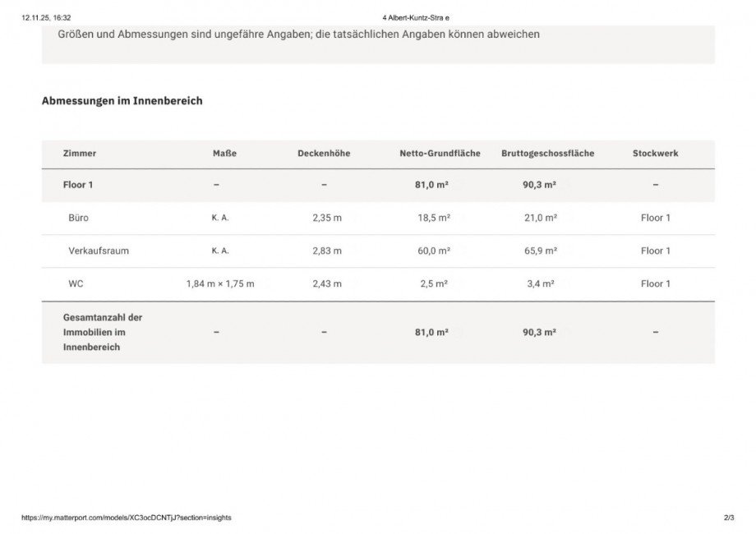Select the Stockwerk column header
This screenshot has width=756, height=534.
point(655,154)
